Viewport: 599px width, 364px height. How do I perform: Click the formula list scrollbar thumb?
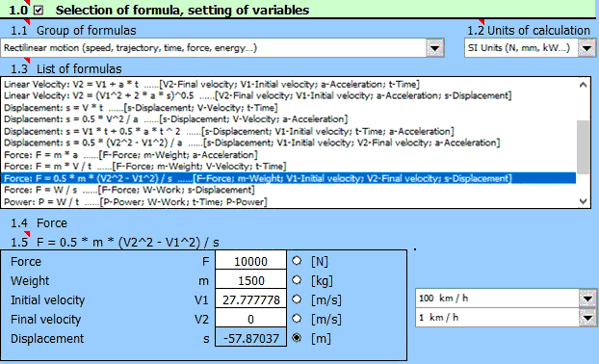tap(583, 146)
